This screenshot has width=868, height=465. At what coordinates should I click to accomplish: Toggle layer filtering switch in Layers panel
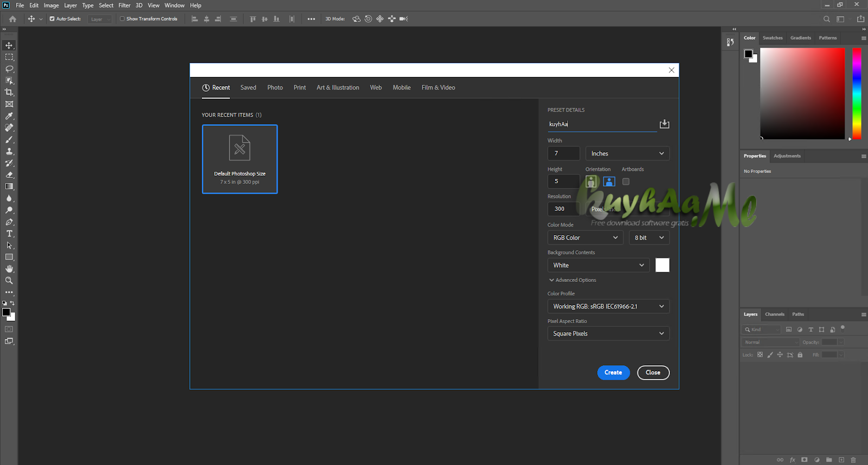pos(843,327)
